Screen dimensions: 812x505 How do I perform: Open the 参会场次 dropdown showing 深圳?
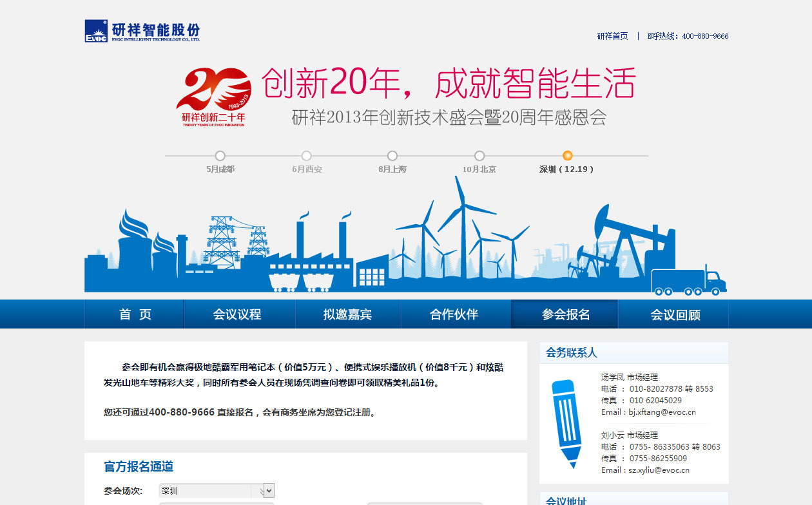(x=217, y=491)
